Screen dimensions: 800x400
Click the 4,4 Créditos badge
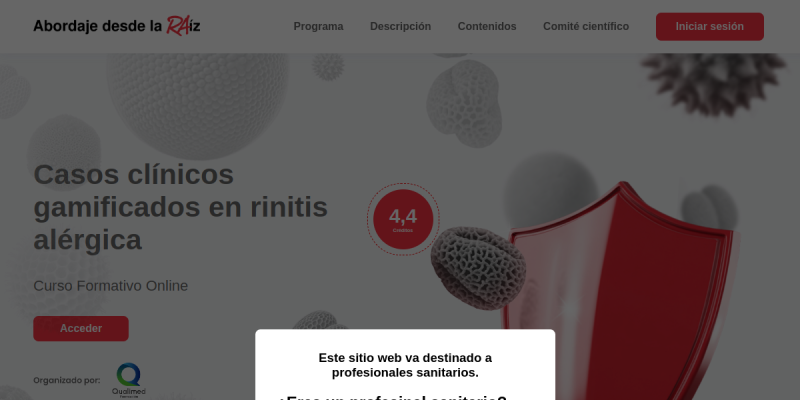[x=403, y=219]
